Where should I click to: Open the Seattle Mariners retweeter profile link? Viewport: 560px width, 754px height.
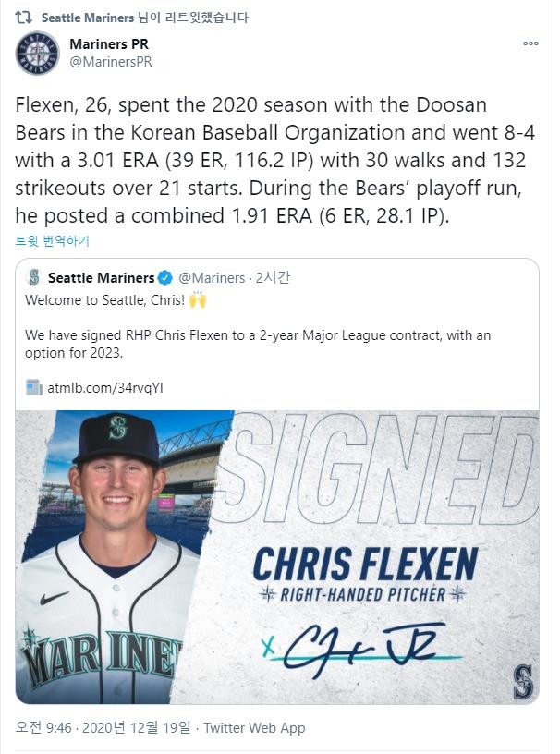click(88, 17)
